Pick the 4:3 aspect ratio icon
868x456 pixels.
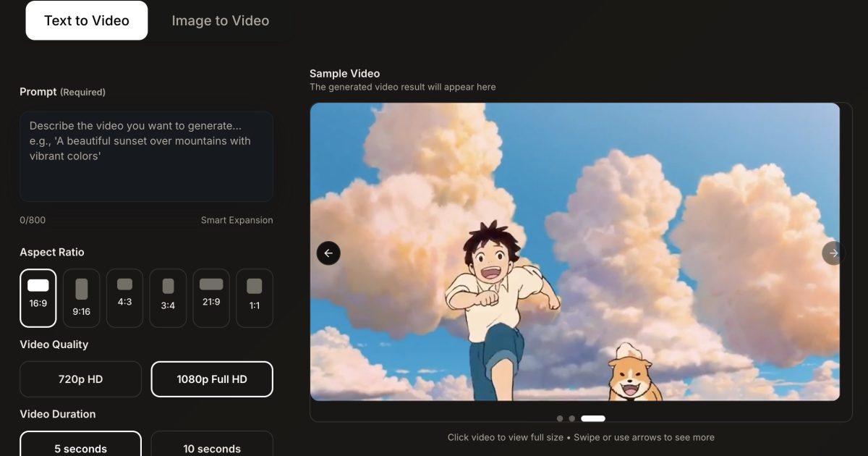click(125, 297)
